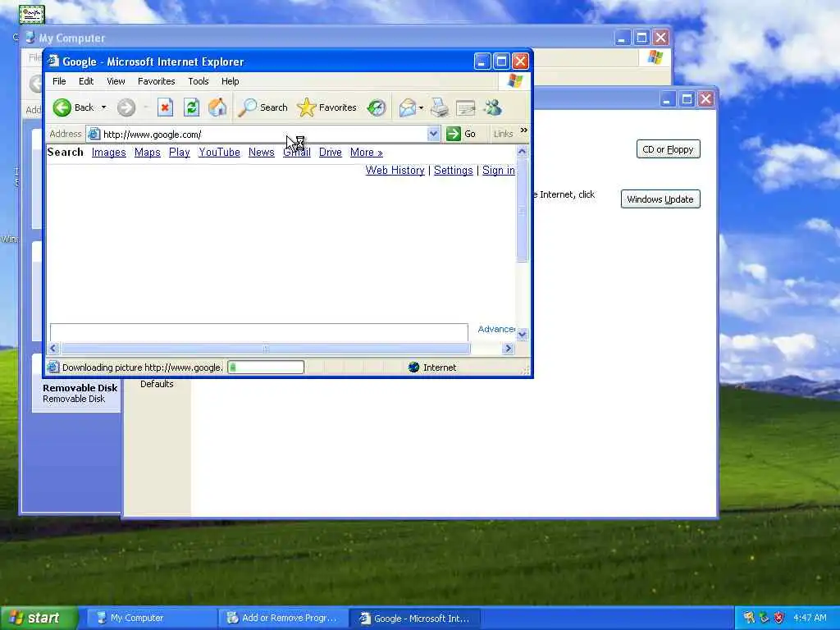The height and width of the screenshot is (630, 840).
Task: Go to the Home page icon
Action: coord(217,107)
